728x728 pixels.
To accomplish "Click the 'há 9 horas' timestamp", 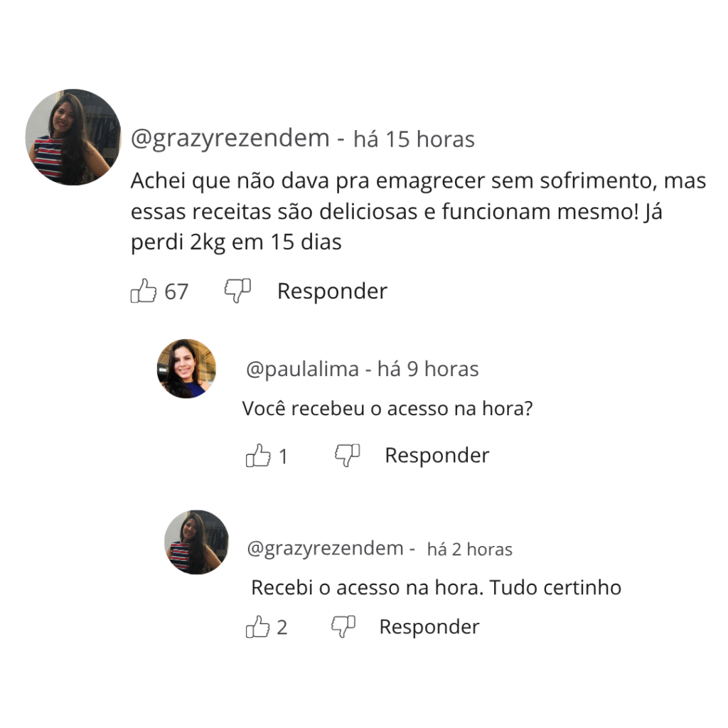I will click(x=427, y=369).
